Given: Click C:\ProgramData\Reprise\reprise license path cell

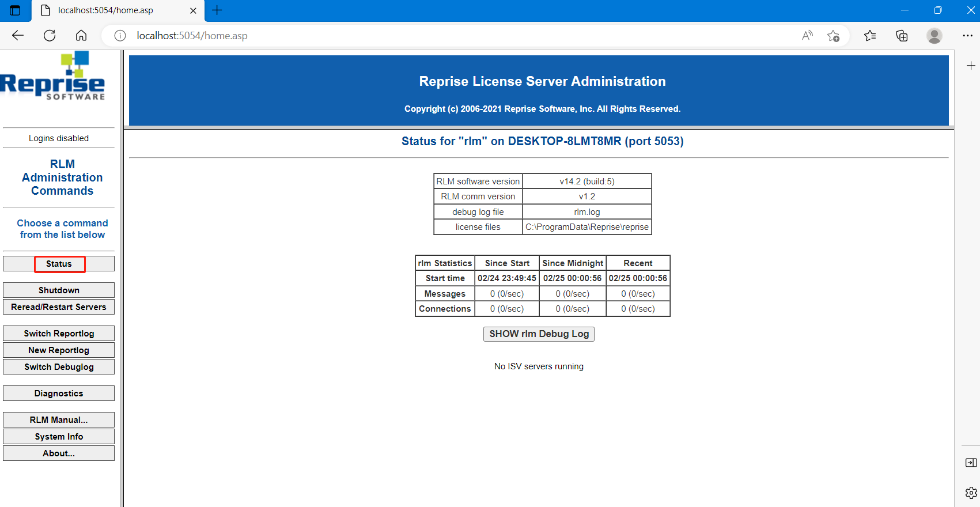Looking at the screenshot, I should [x=587, y=227].
